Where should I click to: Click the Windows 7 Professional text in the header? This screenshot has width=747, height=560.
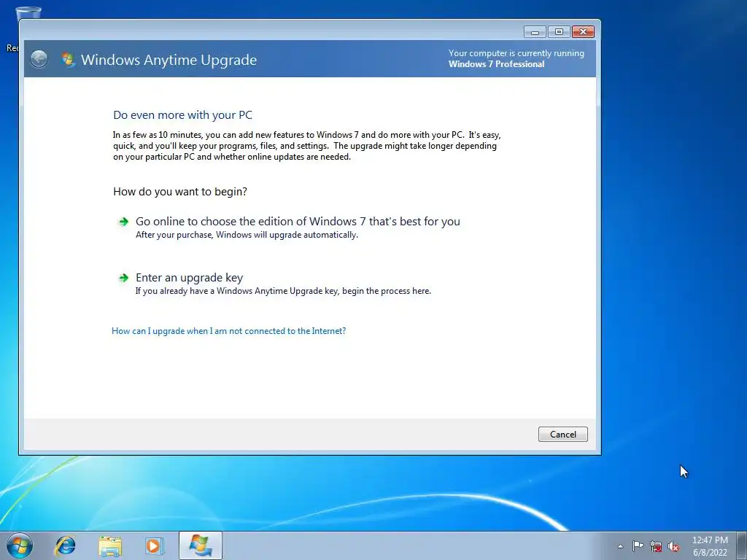coord(496,64)
